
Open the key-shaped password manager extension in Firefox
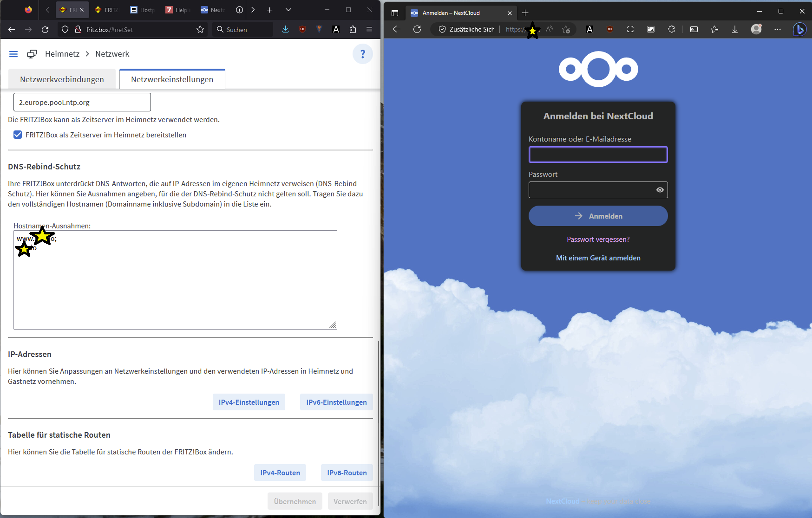click(x=319, y=29)
